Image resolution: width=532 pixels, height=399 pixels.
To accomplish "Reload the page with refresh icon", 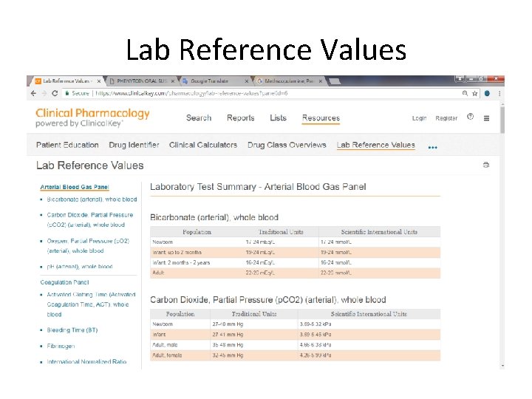I will pyautogui.click(x=55, y=93).
